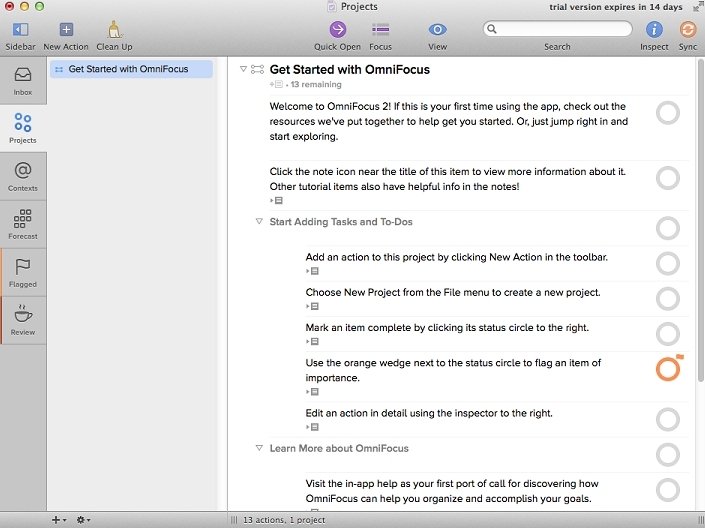705x528 pixels.
Task: Click the full screen arrows icon
Action: click(x=698, y=6)
